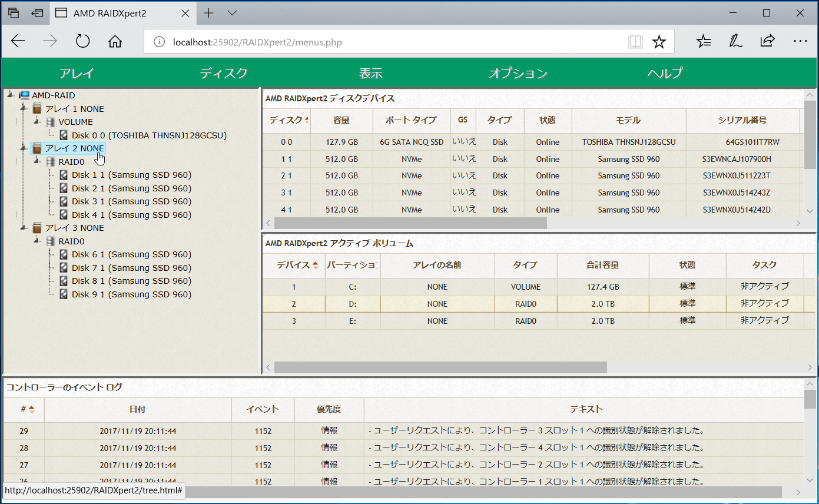
Task: Click event log row number 29
Action: (x=24, y=431)
